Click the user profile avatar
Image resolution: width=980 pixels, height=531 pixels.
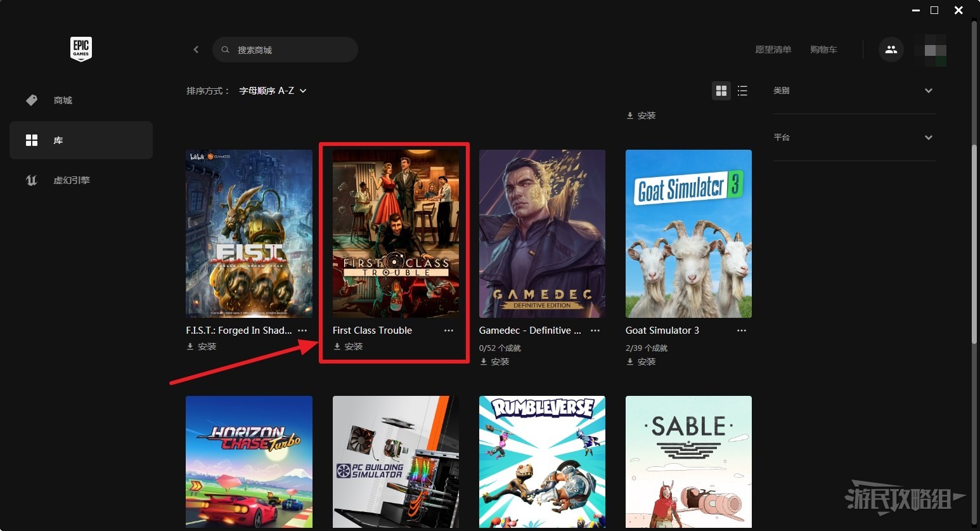tap(931, 50)
